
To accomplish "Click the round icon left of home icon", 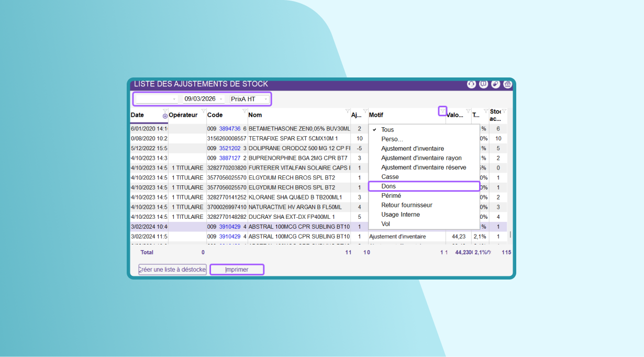I will 495,84.
